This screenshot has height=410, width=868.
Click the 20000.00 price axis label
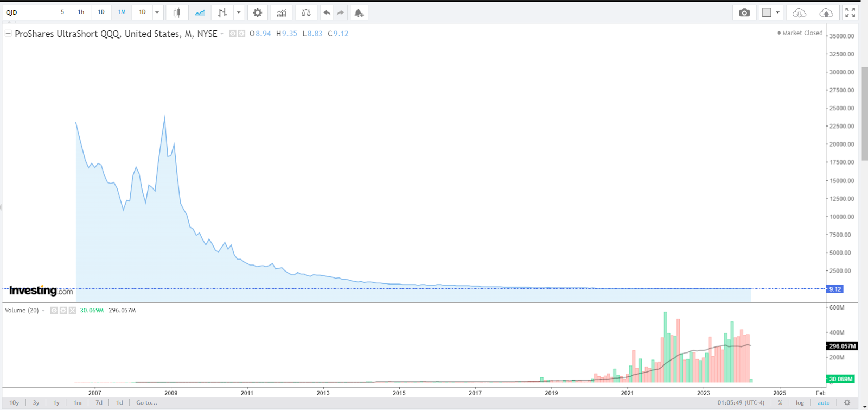point(841,144)
